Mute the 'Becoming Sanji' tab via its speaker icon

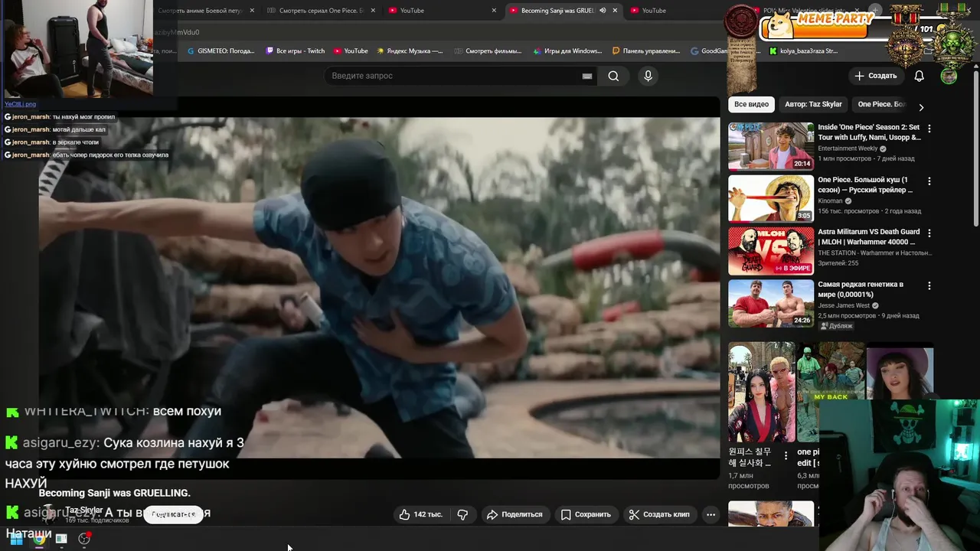pos(603,11)
